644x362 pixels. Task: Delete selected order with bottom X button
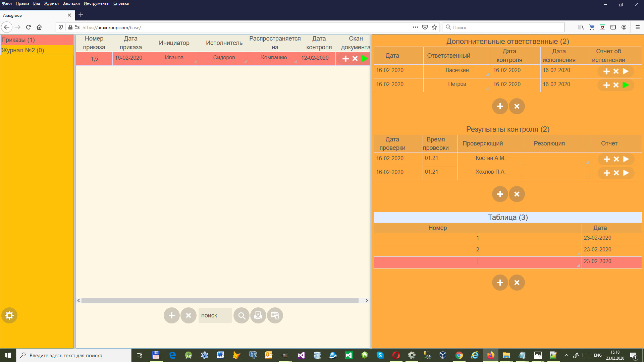(x=189, y=315)
